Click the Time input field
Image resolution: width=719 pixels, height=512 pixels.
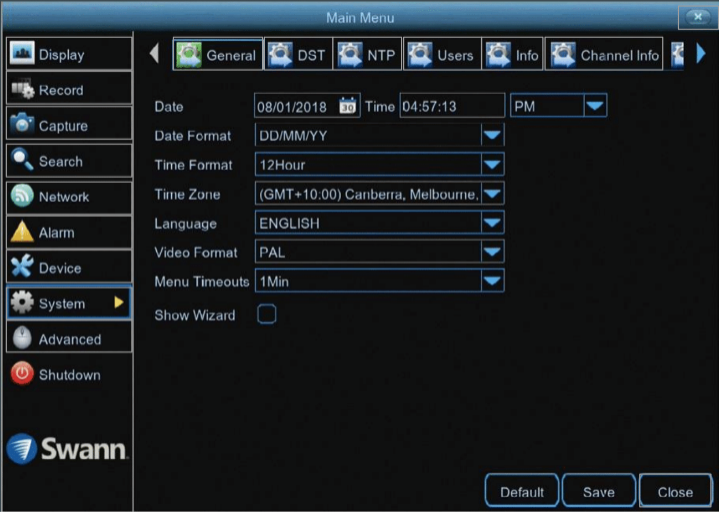[451, 106]
